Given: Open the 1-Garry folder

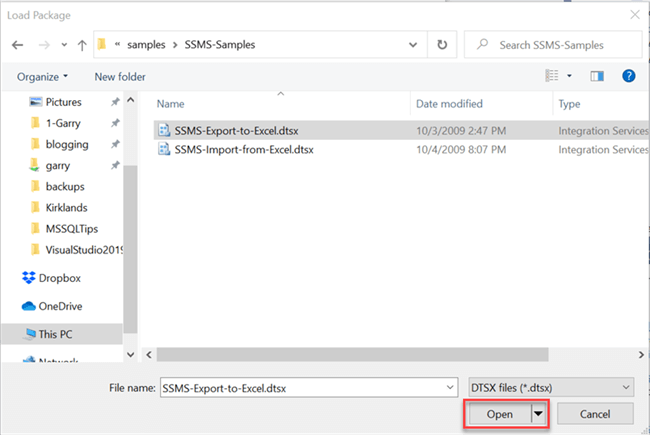Looking at the screenshot, I should [63, 123].
